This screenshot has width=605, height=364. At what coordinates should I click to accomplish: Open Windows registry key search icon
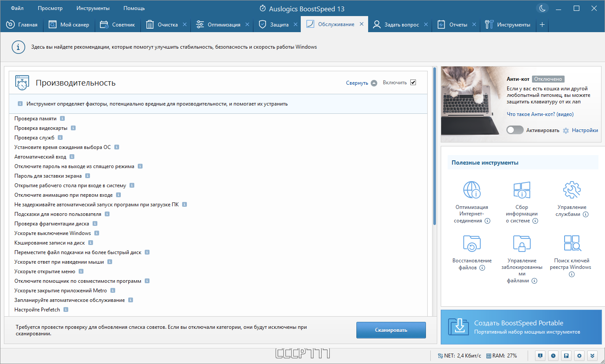572,243
